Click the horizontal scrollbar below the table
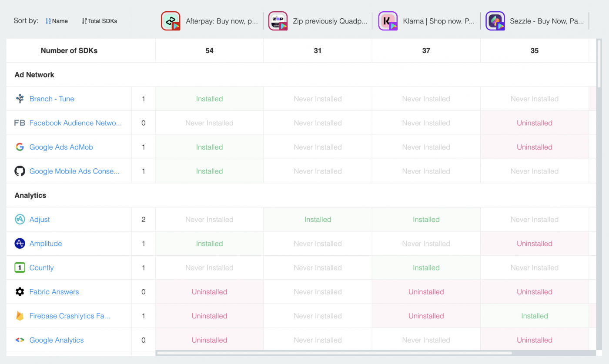609x364 pixels. click(x=335, y=353)
